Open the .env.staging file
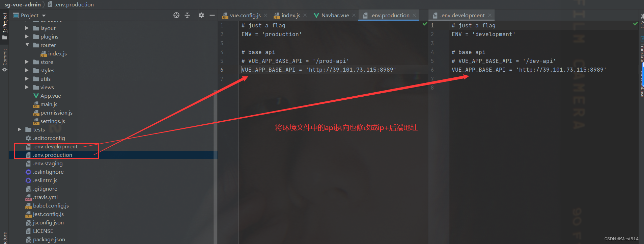 (x=48, y=164)
